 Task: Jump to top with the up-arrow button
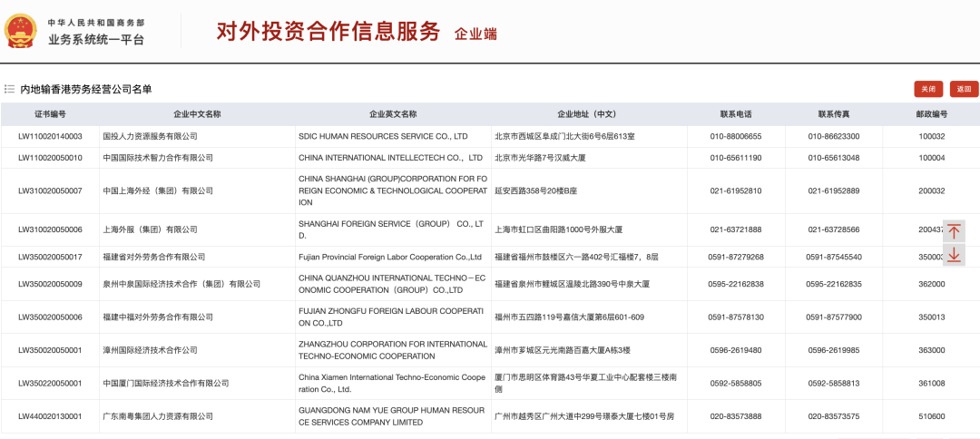pyautogui.click(x=954, y=230)
